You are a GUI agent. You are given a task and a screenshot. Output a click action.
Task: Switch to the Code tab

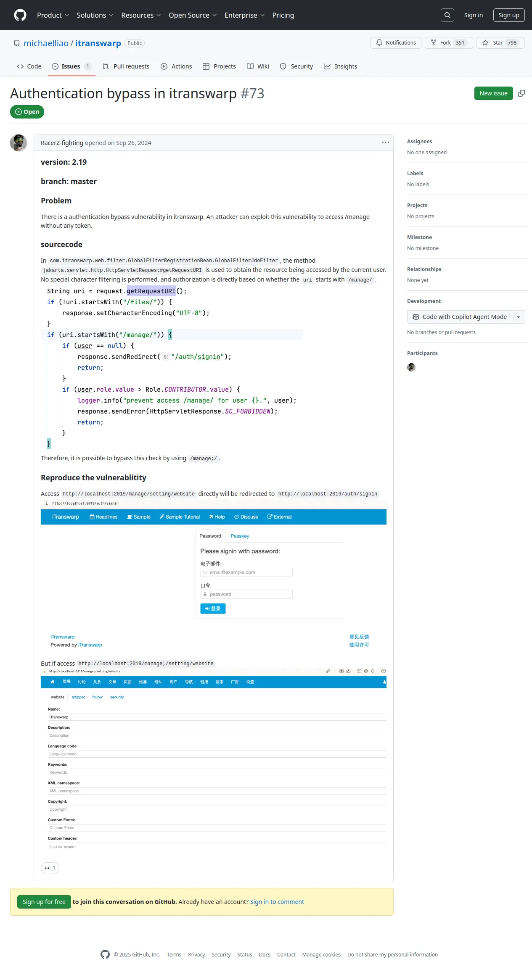29,66
